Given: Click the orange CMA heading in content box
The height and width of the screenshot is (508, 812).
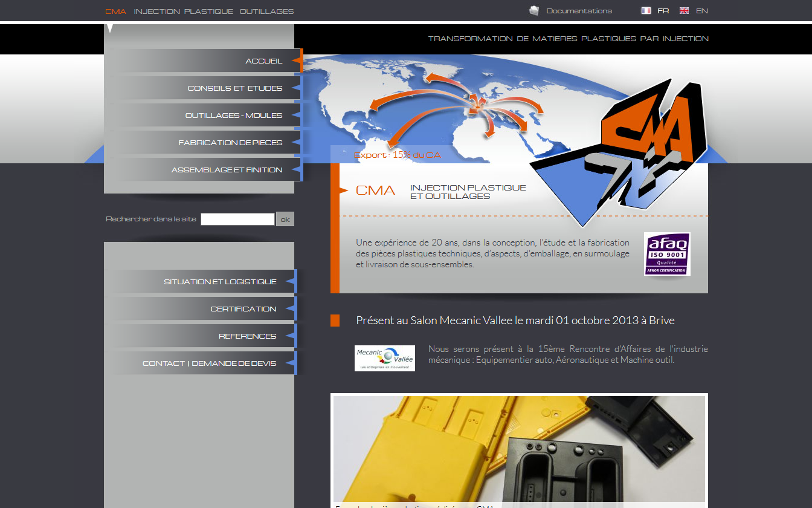Looking at the screenshot, I should [375, 190].
